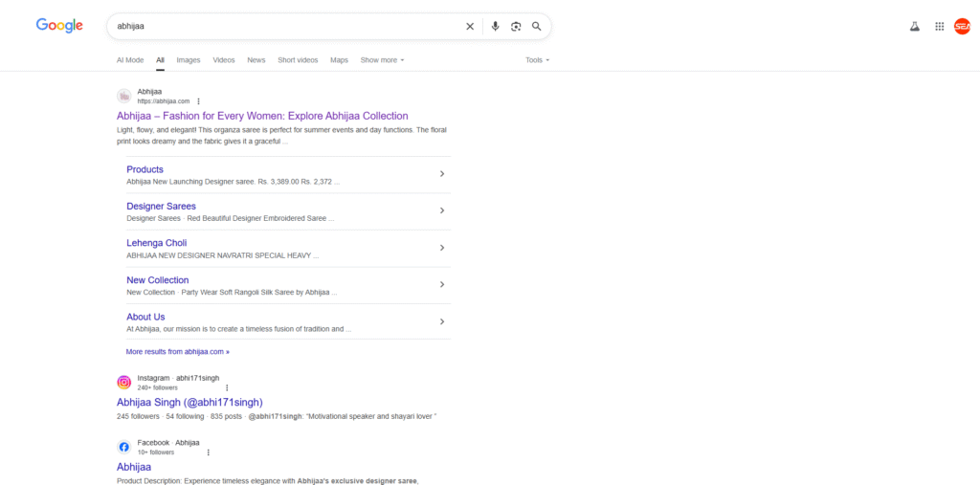Open three-dot menu for Facebook result
The image size is (980, 485).
(208, 452)
